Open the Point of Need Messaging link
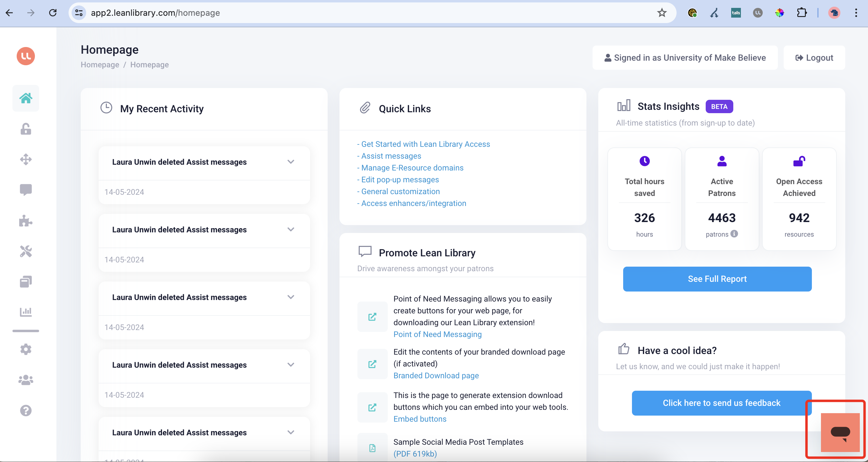868x462 pixels. 437,334
